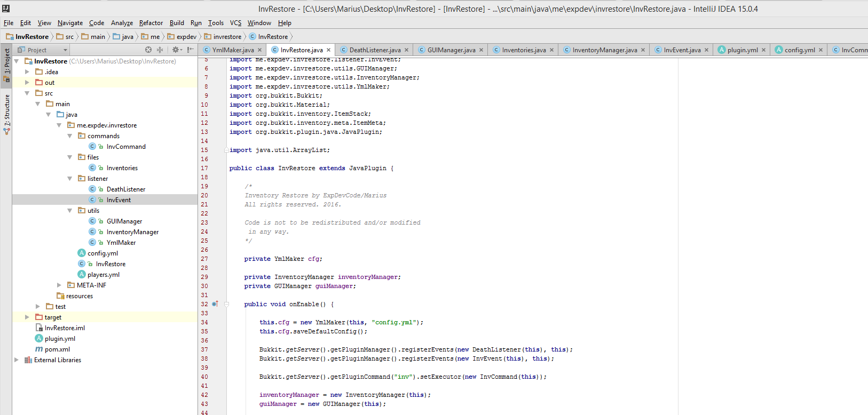
Task: Click the YmlMaker class icon in tree
Action: point(92,242)
